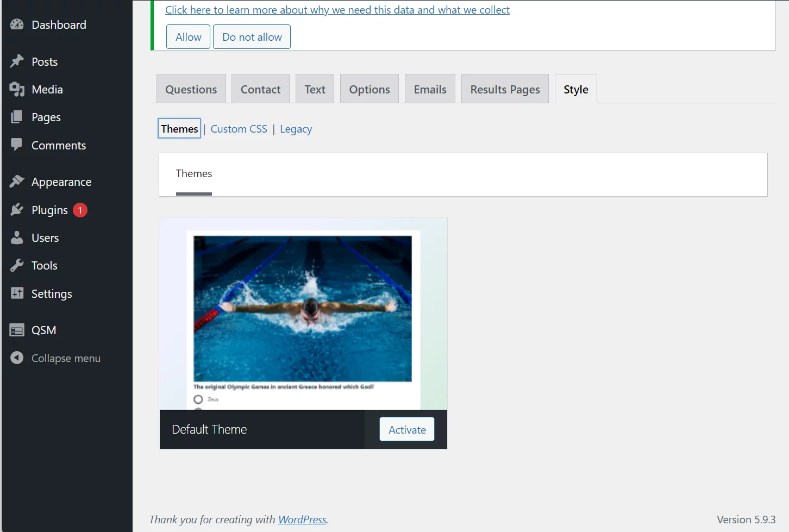Click Do not allow for data collection
The image size is (789, 532).
252,36
